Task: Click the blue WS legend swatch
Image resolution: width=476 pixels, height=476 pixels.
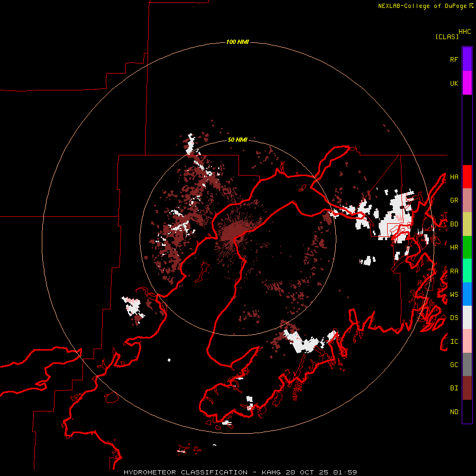Action: point(467,294)
